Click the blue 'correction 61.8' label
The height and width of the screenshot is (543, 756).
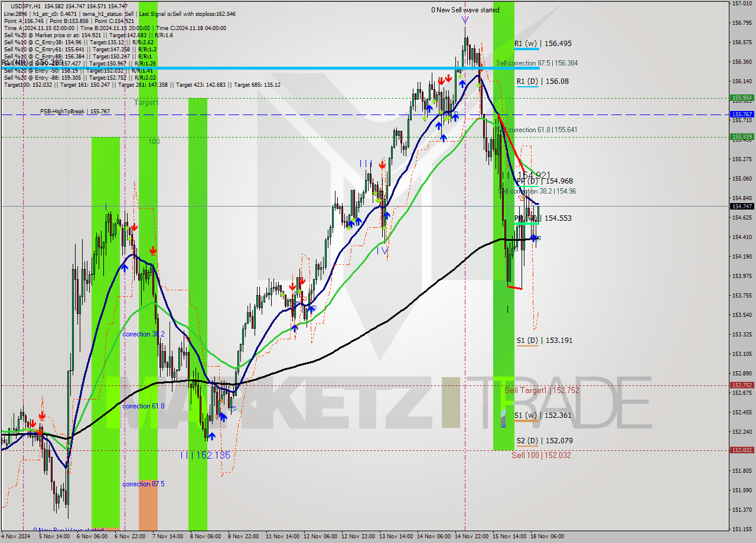point(144,406)
